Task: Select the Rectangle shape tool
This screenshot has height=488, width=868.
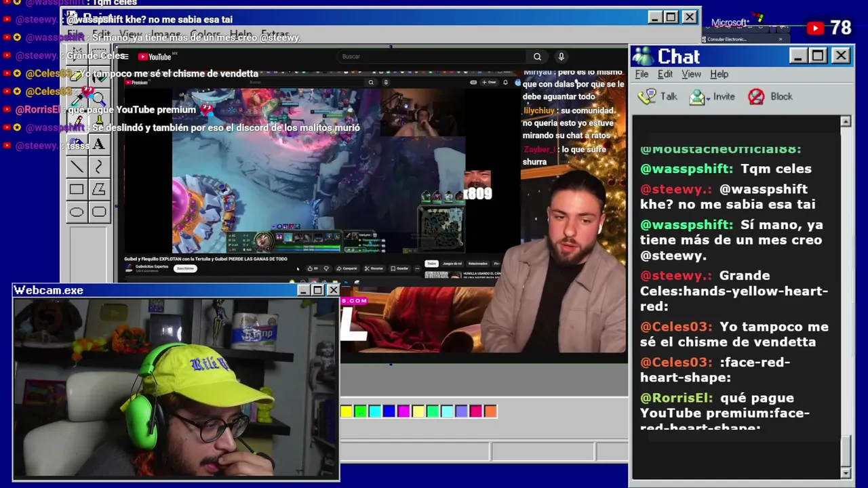Action: [x=77, y=189]
